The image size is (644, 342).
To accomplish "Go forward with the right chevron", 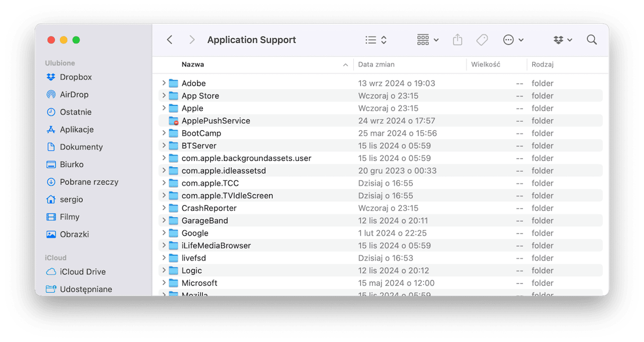I will (x=192, y=40).
